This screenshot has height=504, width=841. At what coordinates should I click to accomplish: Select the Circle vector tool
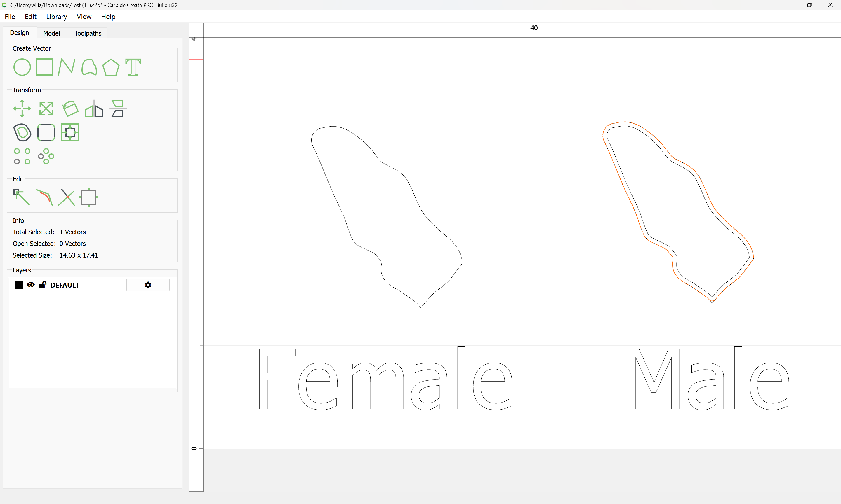(x=22, y=67)
